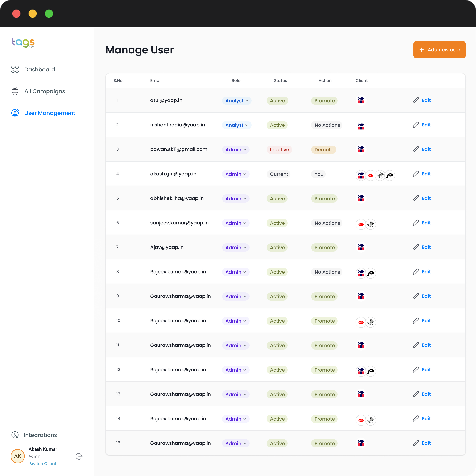Open Analyst role dropdown for nishant.radia@yaap.in
Viewport: 476px width, 476px height.
coord(236,125)
